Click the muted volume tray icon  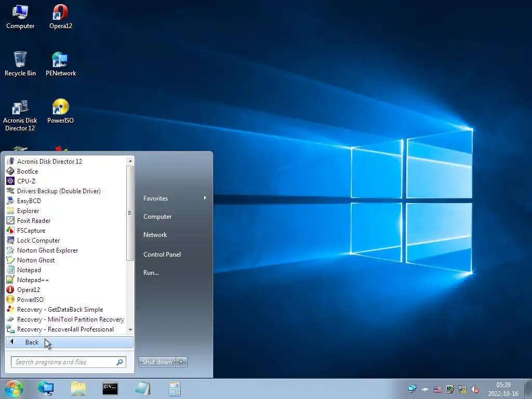pos(475,390)
